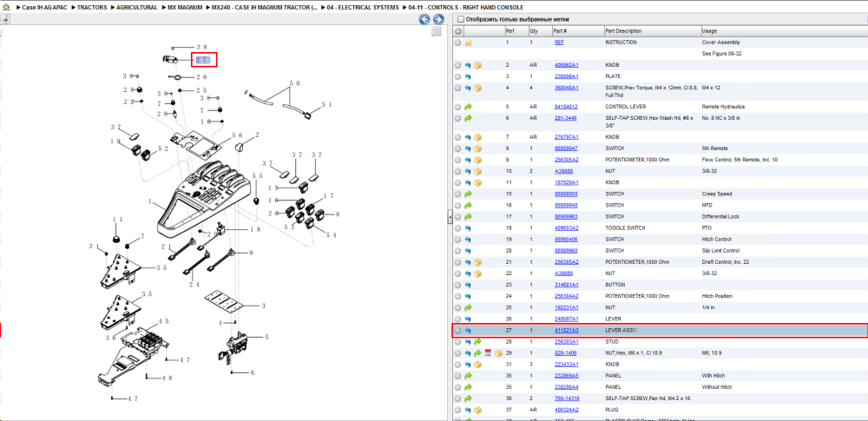This screenshot has height=421, width=868.
Task: Click the package icon on KNOB ref 7 row
Action: (477, 137)
